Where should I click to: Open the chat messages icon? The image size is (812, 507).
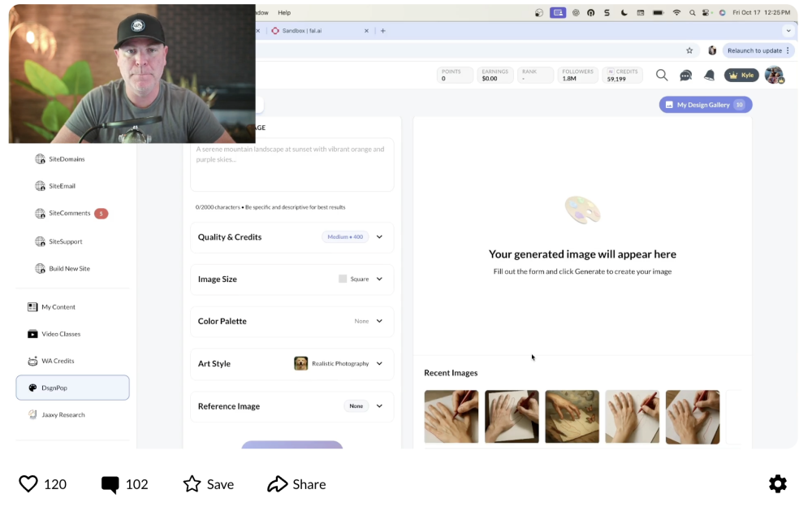point(686,76)
